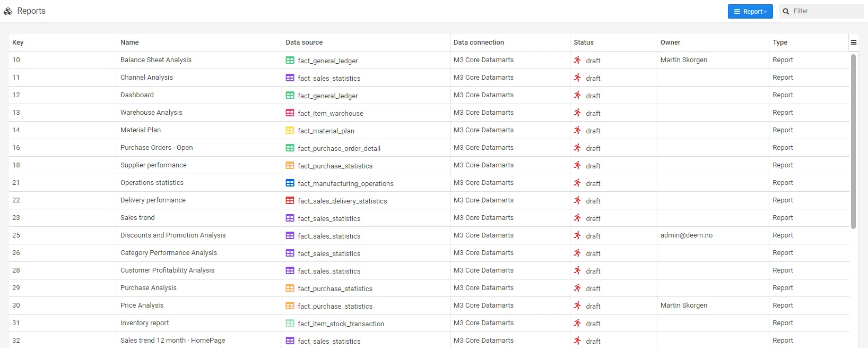Click red table icon for fact_sales_delivery_statistics

(x=290, y=201)
